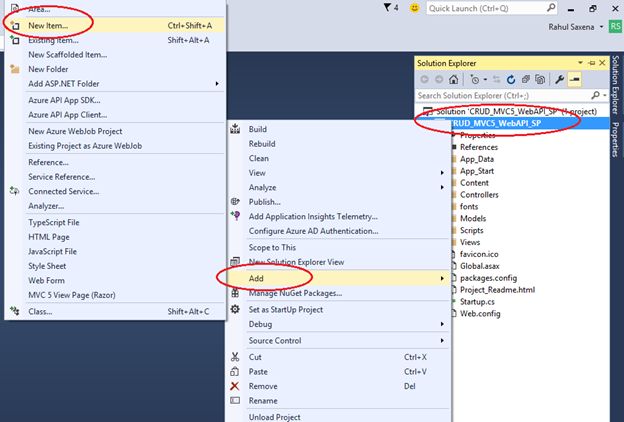Click the Build icon in context menu

[x=235, y=129]
